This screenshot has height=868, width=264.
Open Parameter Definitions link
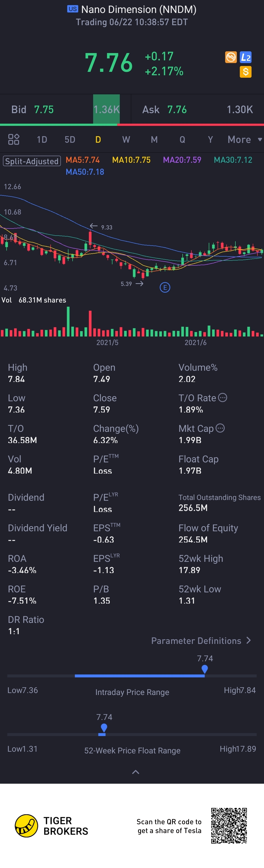[201, 640]
